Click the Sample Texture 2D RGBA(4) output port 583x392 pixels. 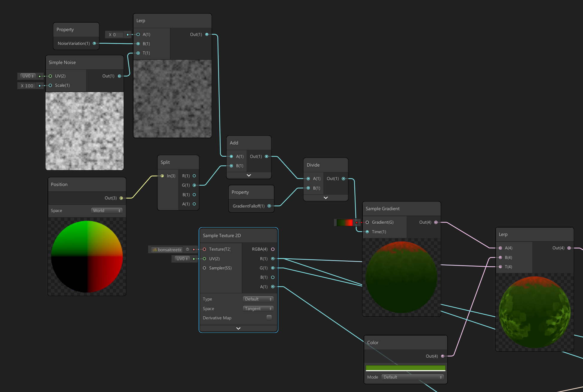pos(273,249)
